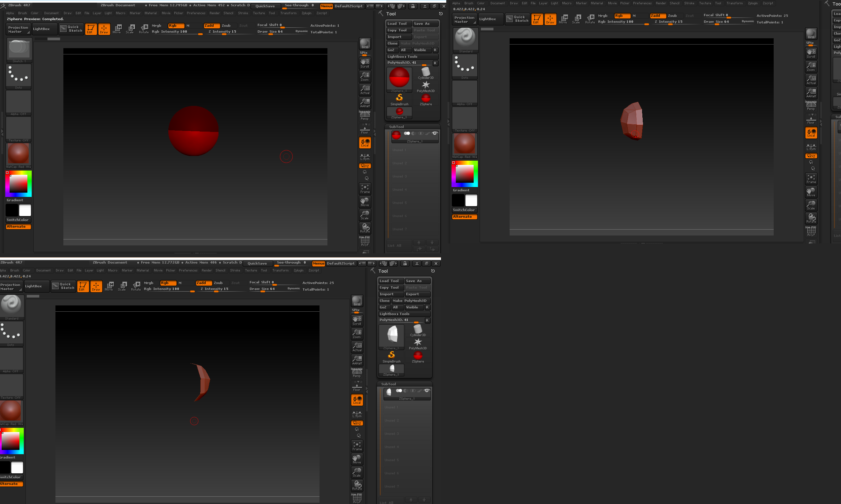The width and height of the screenshot is (841, 504).
Task: Restore Tool palette defaults icon in top-left window
Action: pos(441,14)
